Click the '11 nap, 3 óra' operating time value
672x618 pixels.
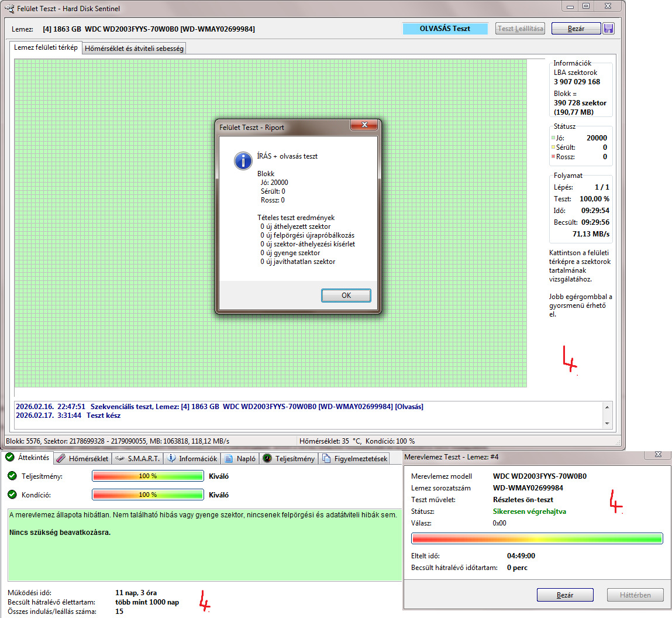(136, 593)
